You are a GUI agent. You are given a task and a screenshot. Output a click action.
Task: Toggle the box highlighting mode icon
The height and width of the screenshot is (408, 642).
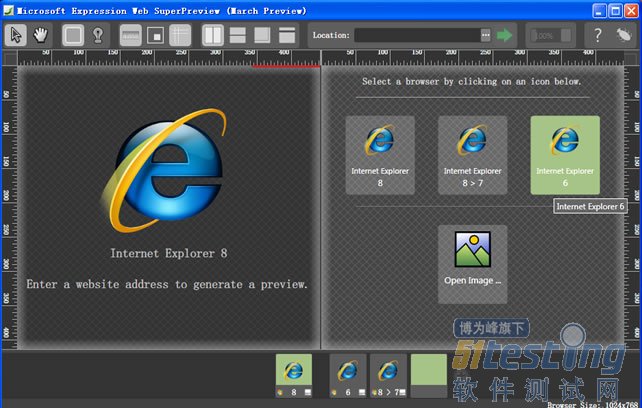(x=73, y=34)
